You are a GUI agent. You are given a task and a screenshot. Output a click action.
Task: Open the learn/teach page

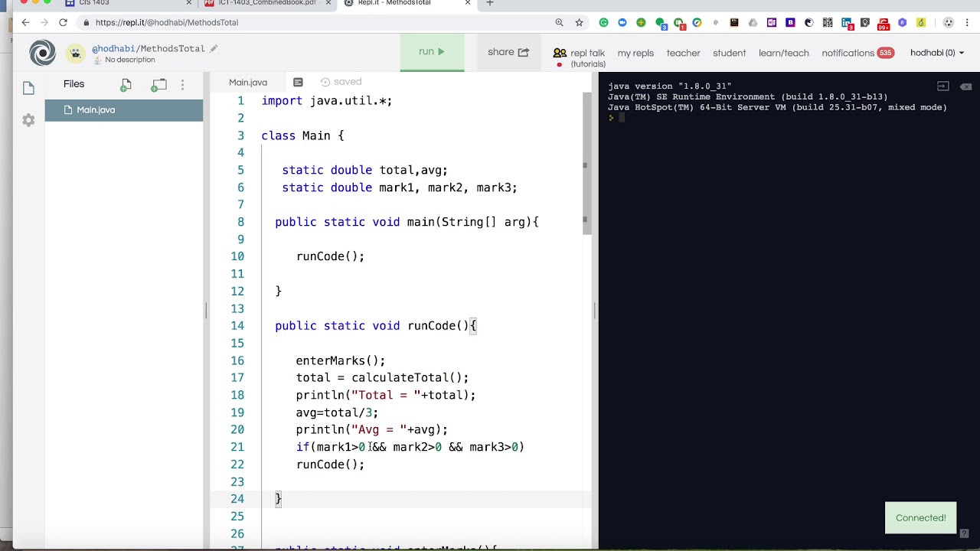783,53
